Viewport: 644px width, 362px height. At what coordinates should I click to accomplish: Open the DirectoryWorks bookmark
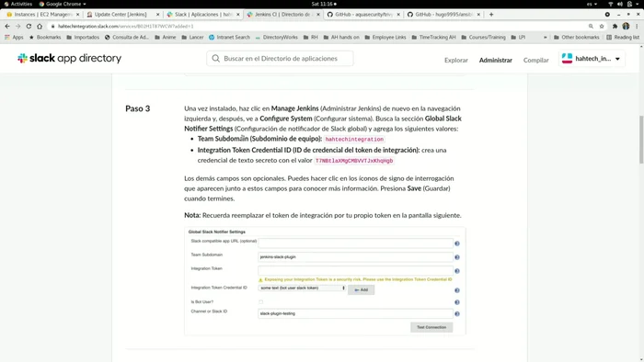276,38
